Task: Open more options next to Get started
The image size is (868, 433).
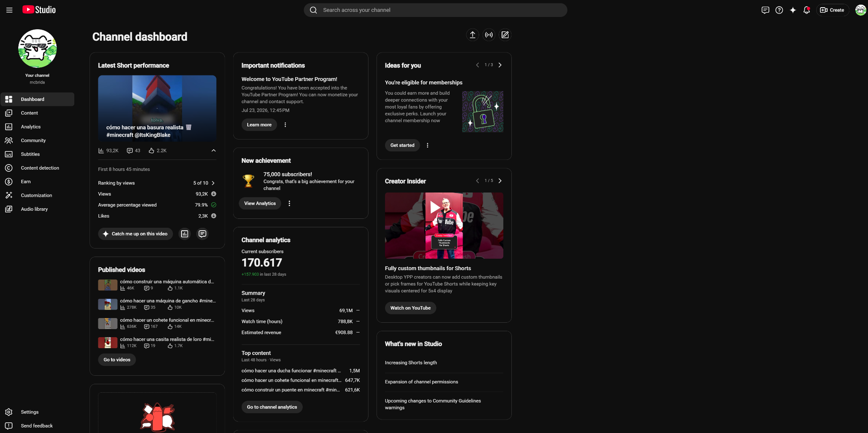Action: coord(427,145)
